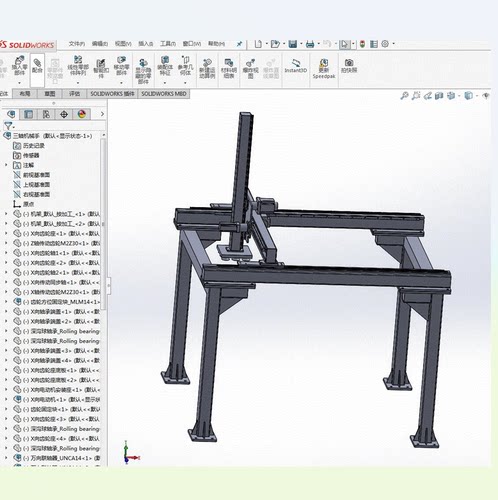Take a snapshot with camera icon
This screenshot has width=498, height=500.
[349, 65]
